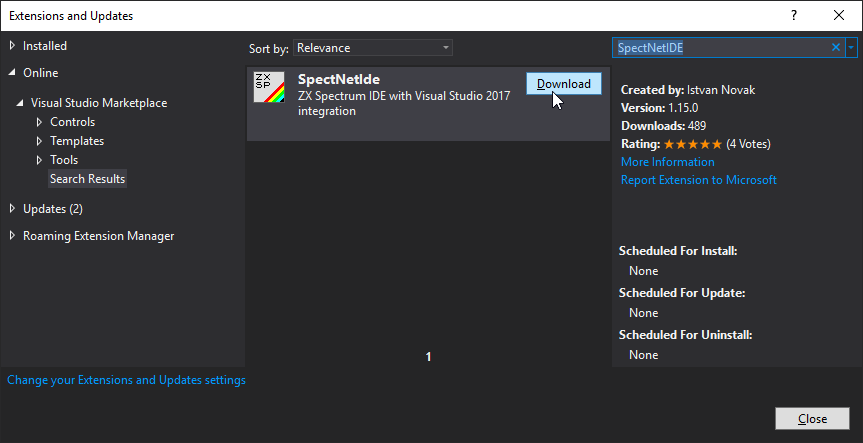Close the dialog with title bar X
Image resolution: width=863 pixels, height=443 pixels.
pos(839,15)
